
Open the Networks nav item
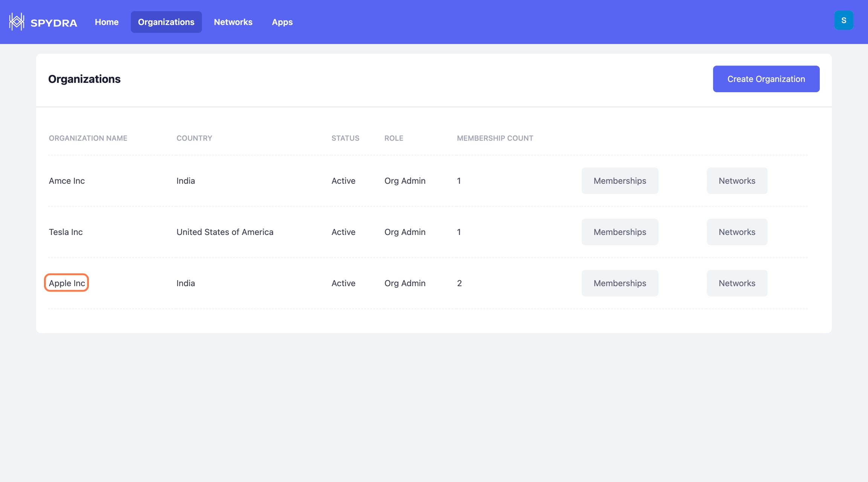(x=233, y=22)
